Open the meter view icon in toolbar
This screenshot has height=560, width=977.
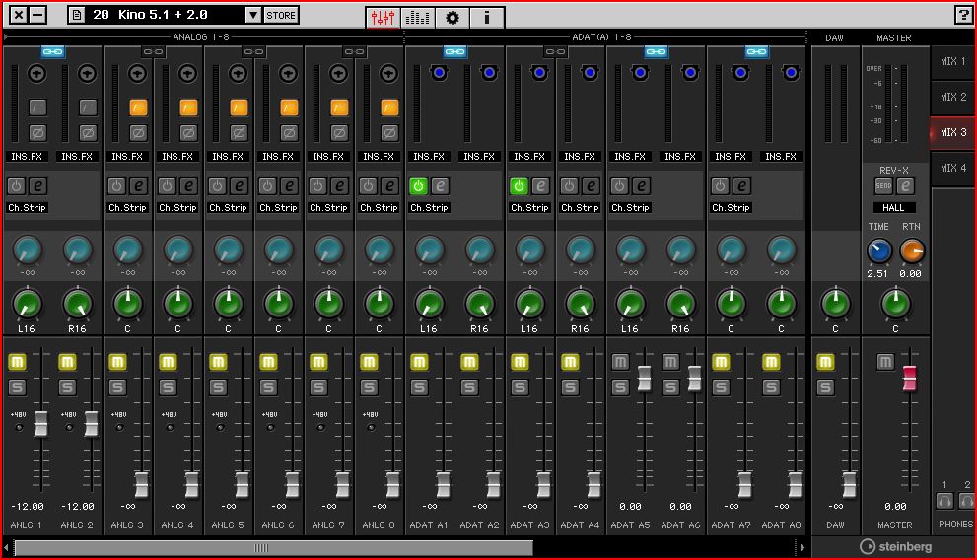point(418,17)
